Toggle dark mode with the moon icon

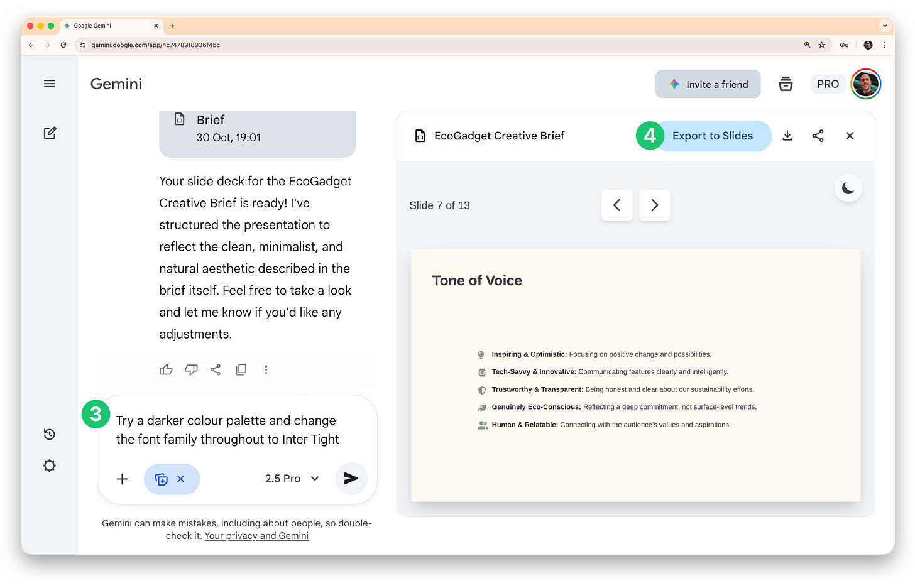pyautogui.click(x=848, y=188)
